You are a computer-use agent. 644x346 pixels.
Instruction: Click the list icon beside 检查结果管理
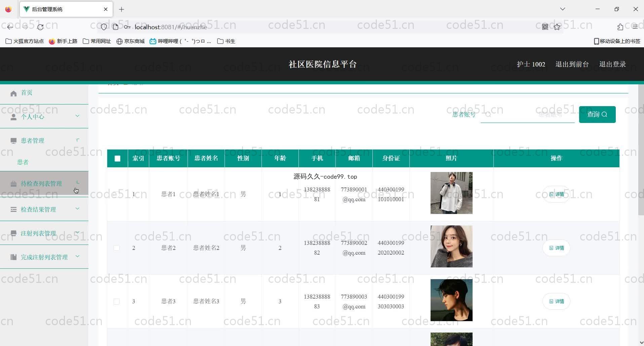pyautogui.click(x=13, y=210)
